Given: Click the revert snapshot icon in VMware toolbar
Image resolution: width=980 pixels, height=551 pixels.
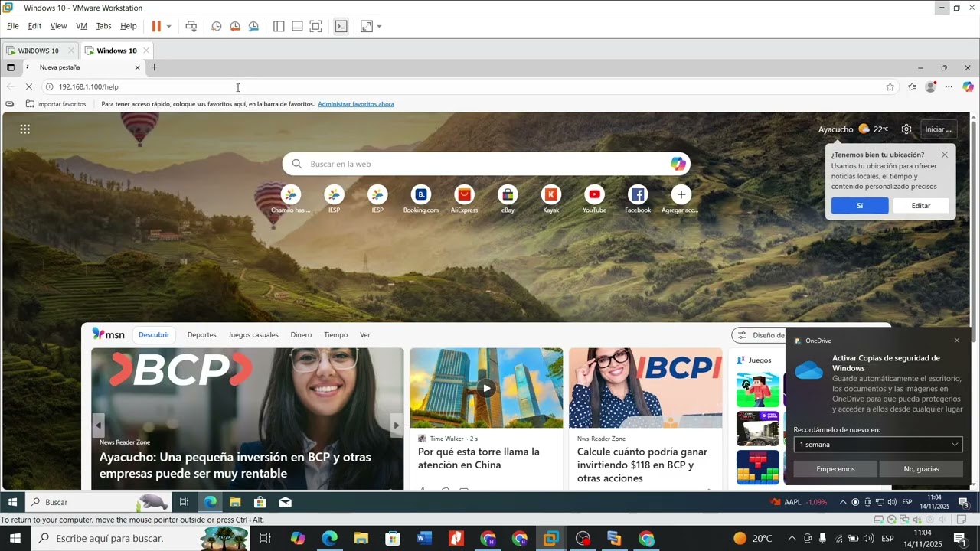Looking at the screenshot, I should [235, 26].
